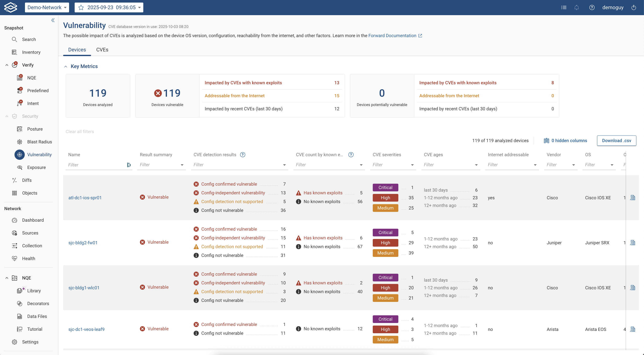The height and width of the screenshot is (355, 644).
Task: Click the Download .csv button
Action: pos(616,141)
